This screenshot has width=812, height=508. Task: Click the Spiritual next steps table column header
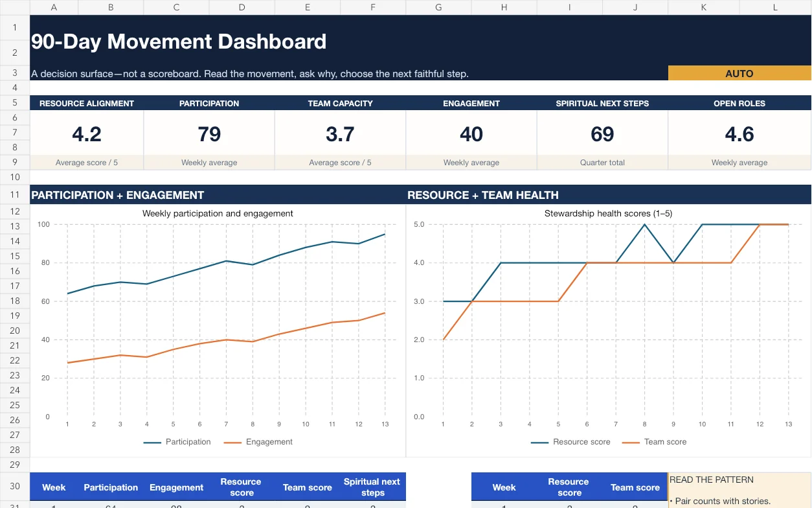(x=372, y=487)
